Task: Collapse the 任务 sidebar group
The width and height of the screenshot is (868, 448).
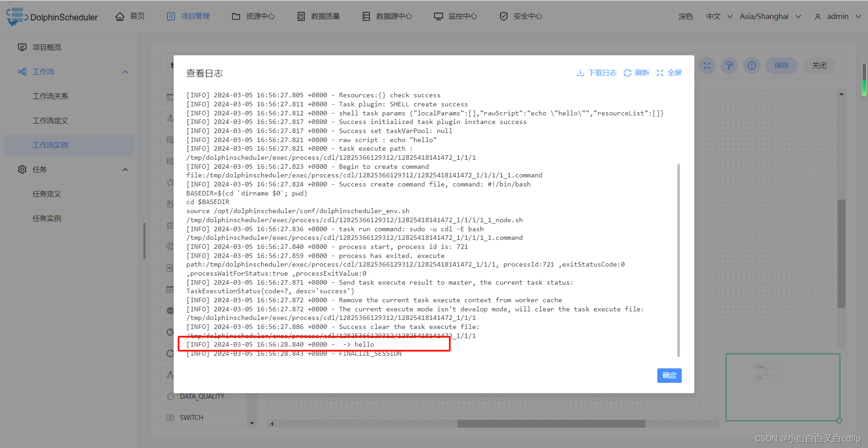Action: 125,170
